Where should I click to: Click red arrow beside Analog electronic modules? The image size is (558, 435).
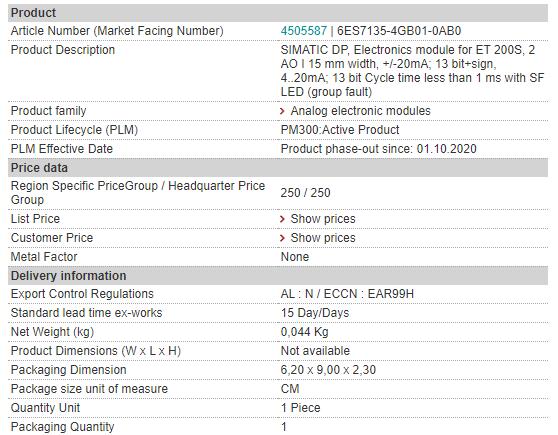283,111
